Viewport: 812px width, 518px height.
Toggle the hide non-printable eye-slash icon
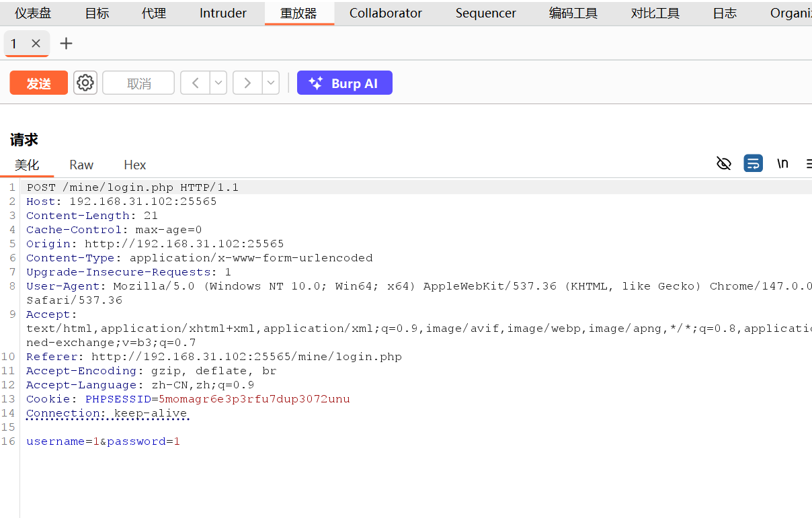[x=724, y=163]
